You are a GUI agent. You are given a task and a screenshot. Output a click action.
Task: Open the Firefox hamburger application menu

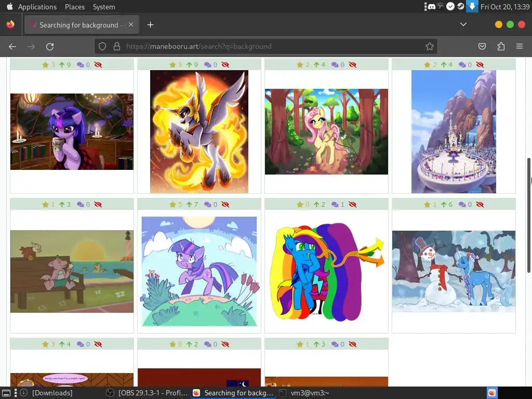click(x=520, y=46)
